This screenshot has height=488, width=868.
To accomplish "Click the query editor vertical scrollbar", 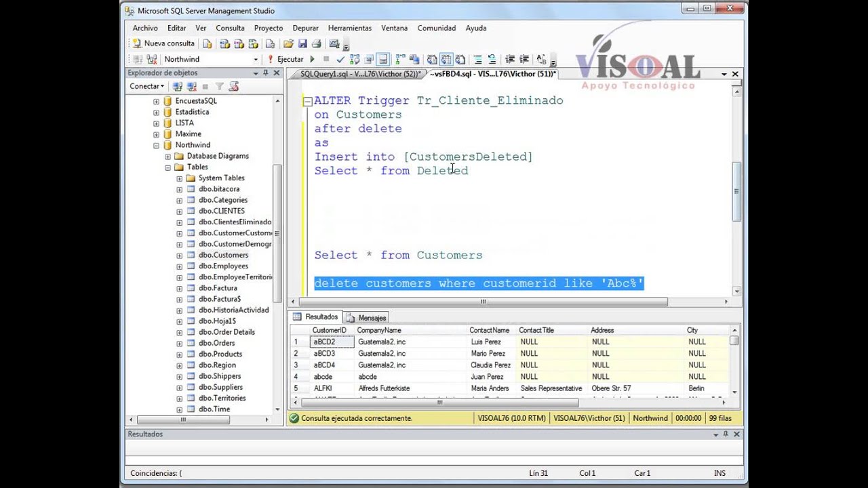I will [736, 192].
